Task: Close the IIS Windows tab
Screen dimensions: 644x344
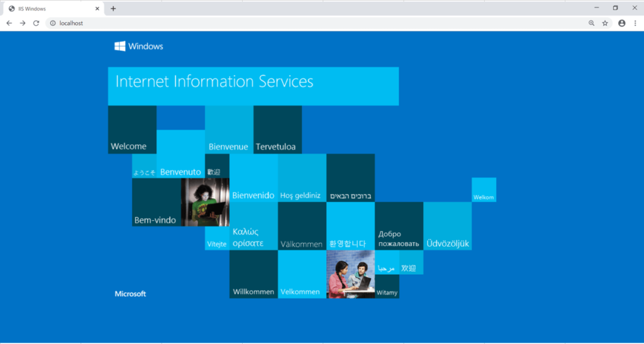Action: (x=97, y=9)
